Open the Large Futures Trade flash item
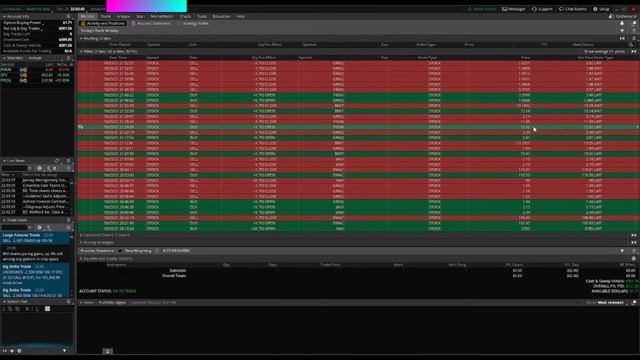 (x=35, y=238)
